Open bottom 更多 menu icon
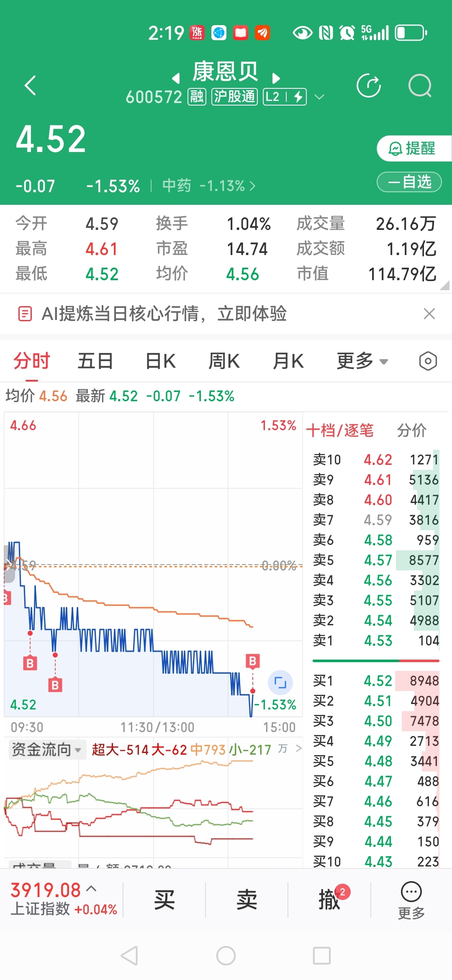452x980 pixels. click(x=411, y=900)
